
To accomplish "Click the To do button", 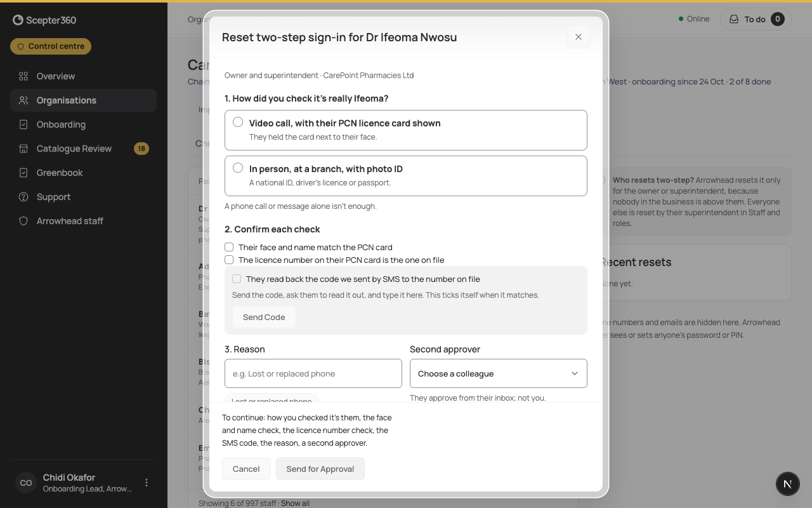I will point(756,19).
